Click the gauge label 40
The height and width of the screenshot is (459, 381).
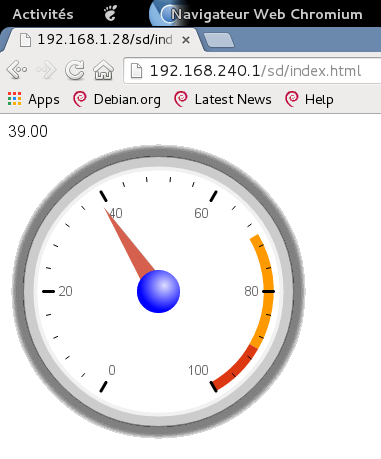(116, 213)
